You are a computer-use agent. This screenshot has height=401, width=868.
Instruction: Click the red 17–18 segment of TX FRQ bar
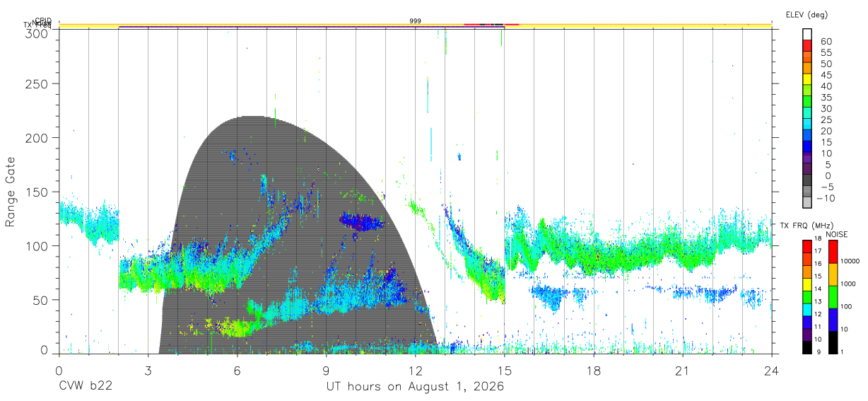[x=807, y=245]
